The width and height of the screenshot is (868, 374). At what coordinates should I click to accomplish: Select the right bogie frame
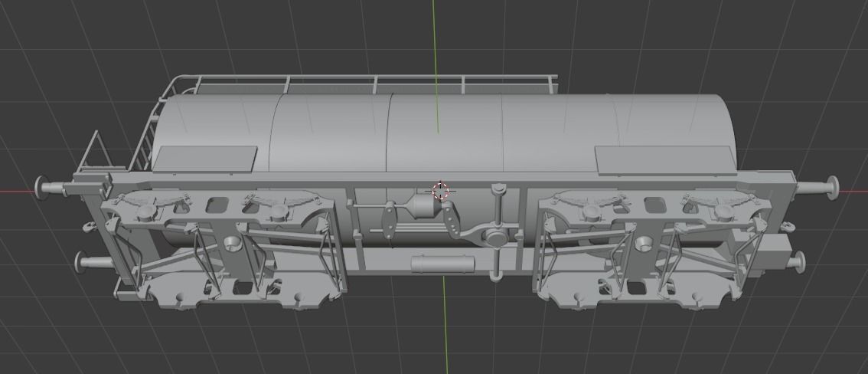[653, 249]
